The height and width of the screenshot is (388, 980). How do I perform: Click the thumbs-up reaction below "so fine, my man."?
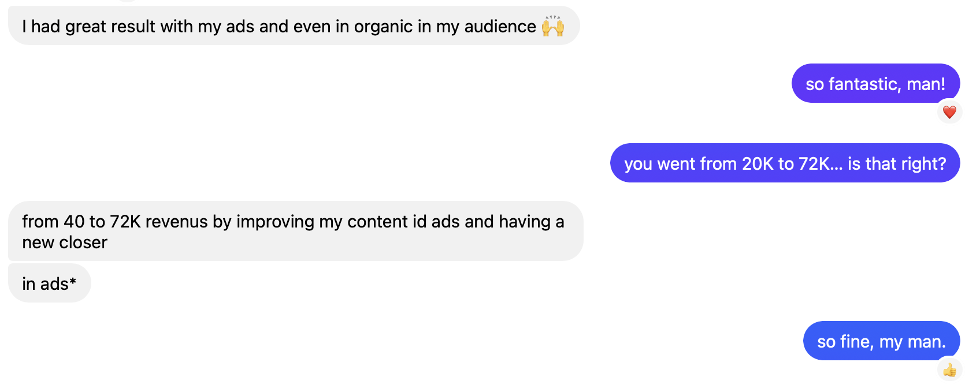pyautogui.click(x=949, y=370)
